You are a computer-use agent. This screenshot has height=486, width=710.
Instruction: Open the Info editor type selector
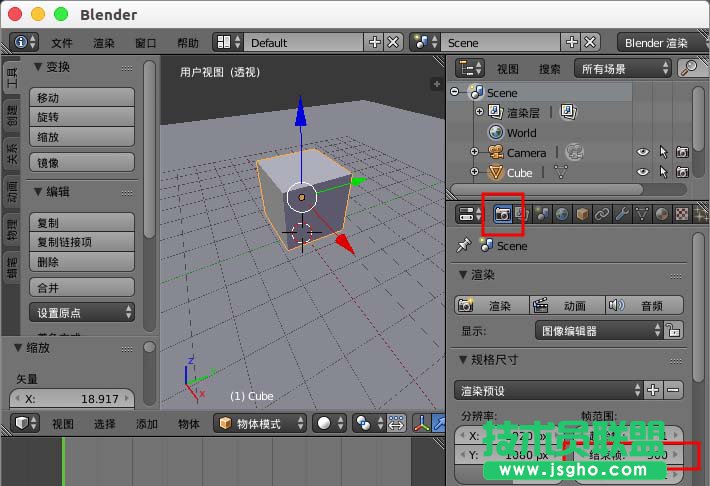[x=24, y=42]
